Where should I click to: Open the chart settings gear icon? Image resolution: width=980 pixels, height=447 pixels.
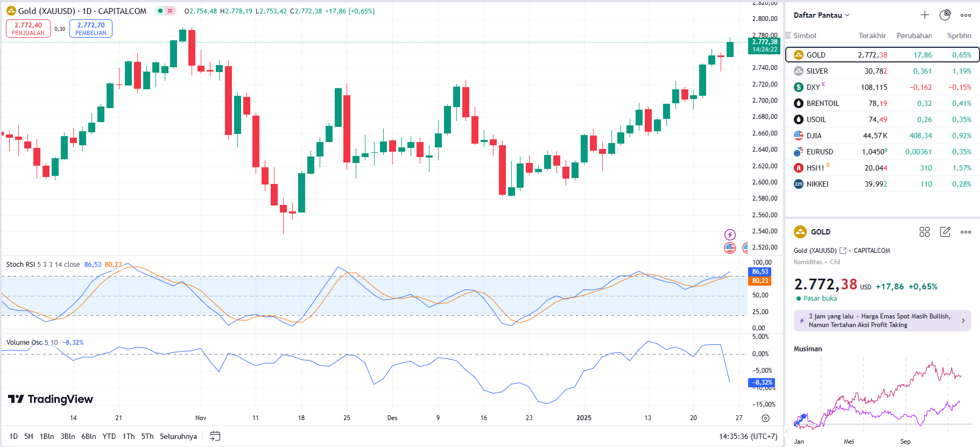(765, 418)
